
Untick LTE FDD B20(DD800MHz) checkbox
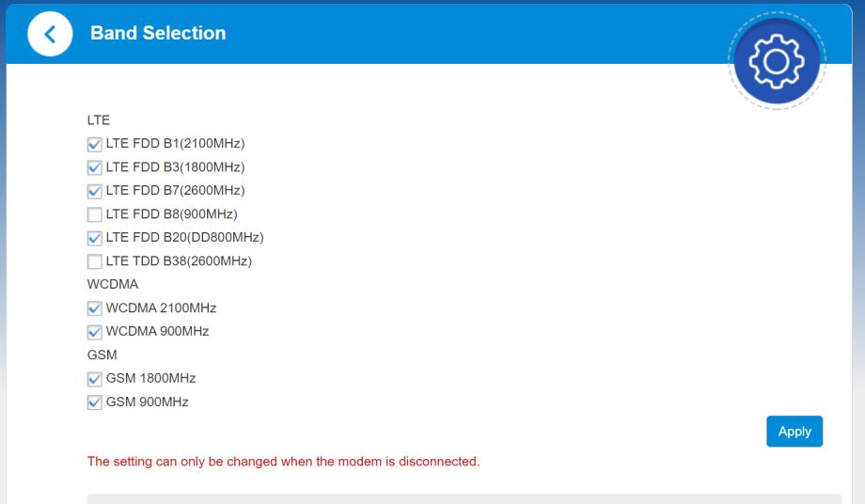[x=94, y=238]
